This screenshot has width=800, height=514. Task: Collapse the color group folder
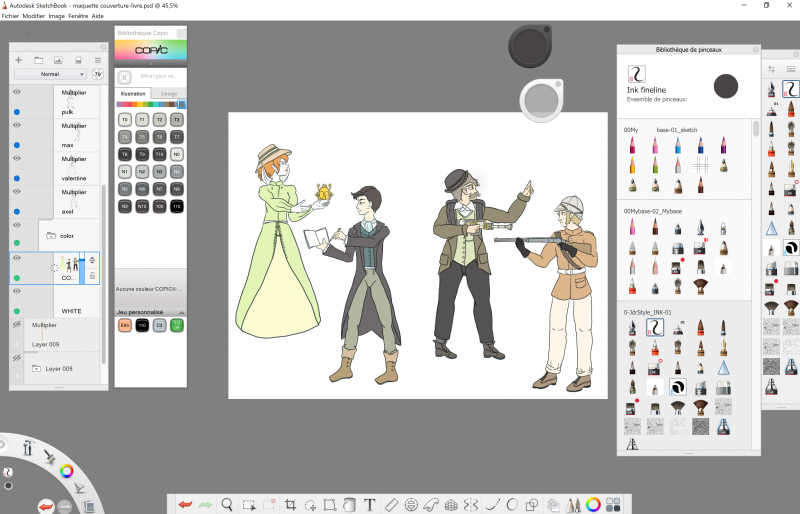[x=51, y=236]
